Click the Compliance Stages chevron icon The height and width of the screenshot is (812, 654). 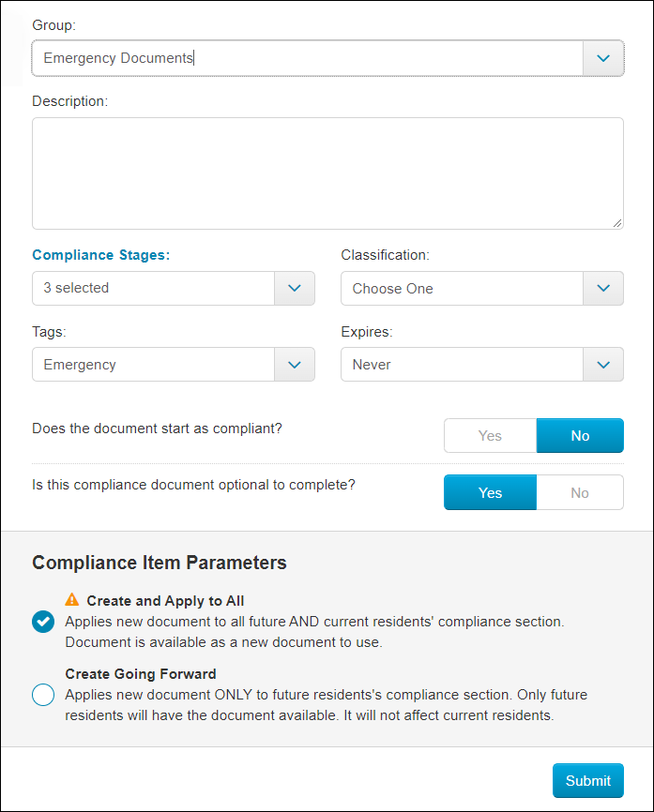tap(295, 288)
